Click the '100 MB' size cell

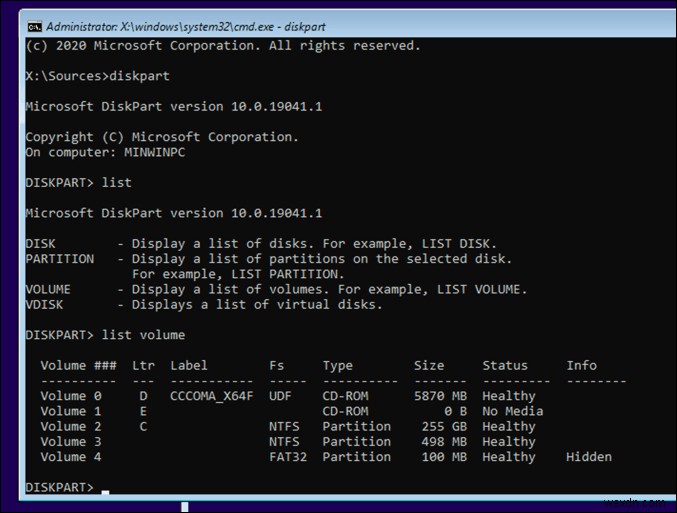[444, 457]
